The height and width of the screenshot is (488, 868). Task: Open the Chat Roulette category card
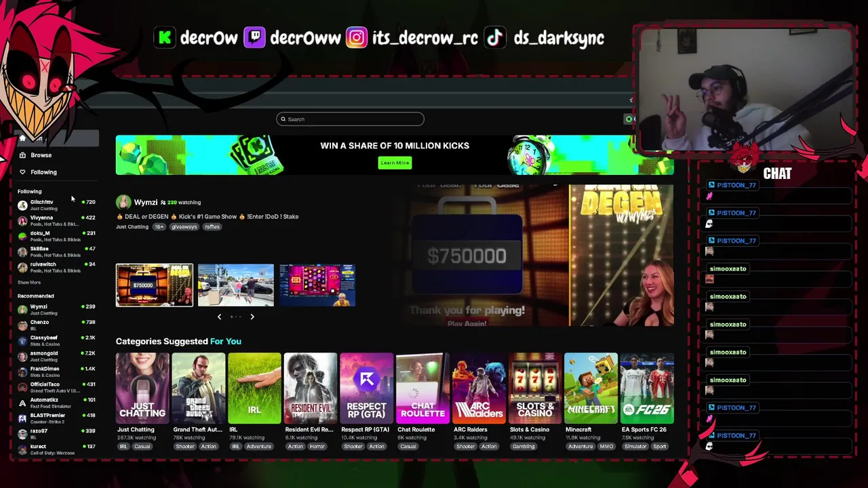(422, 388)
